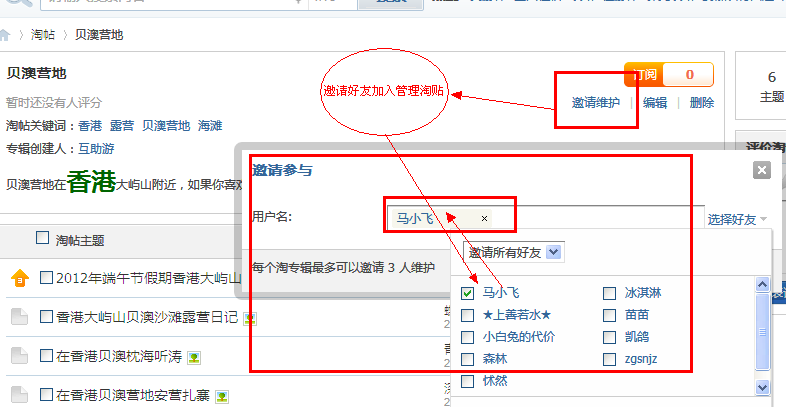The width and height of the screenshot is (786, 407).
Task: Go to home via breadcrumb house icon
Action: (x=5, y=35)
